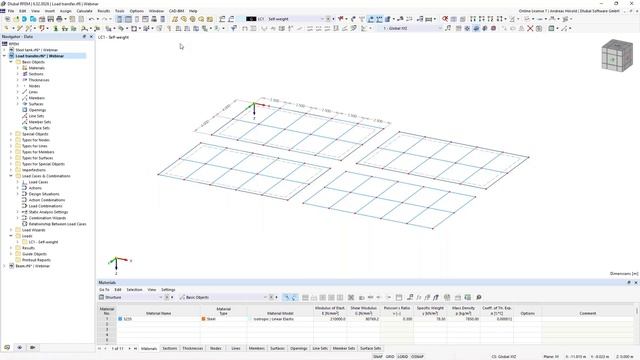Select Static Analysis Settings in Navigator
This screenshot has height=360, width=640.
tap(48, 212)
